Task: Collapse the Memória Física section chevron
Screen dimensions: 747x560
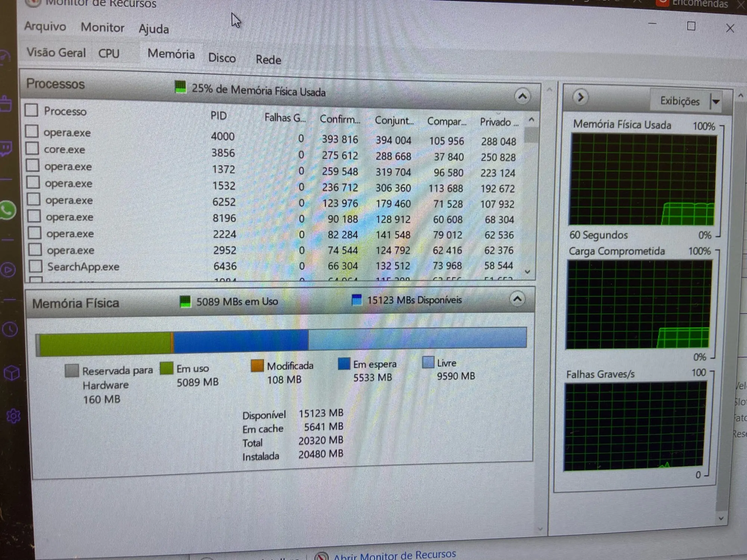Action: click(x=517, y=299)
